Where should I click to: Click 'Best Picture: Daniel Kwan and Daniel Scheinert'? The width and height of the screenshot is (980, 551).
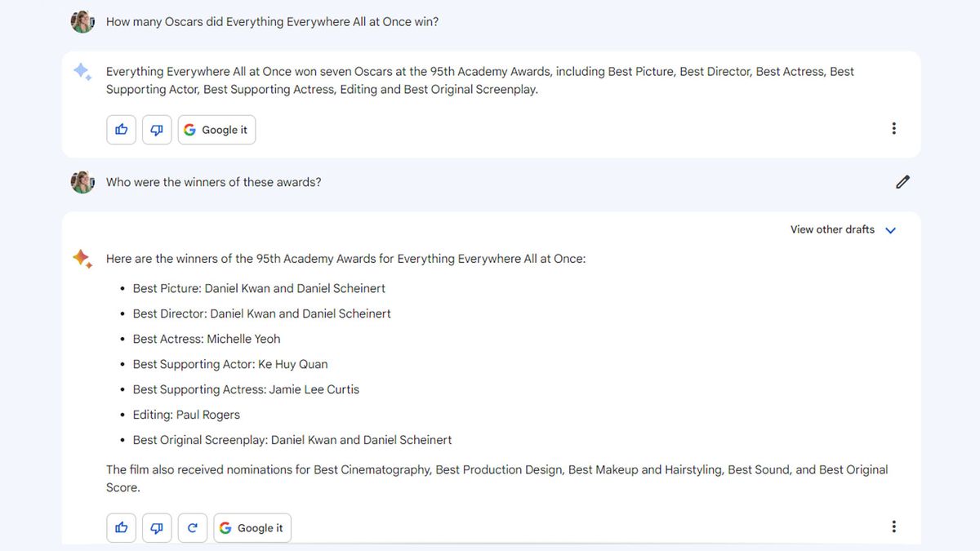click(x=259, y=288)
